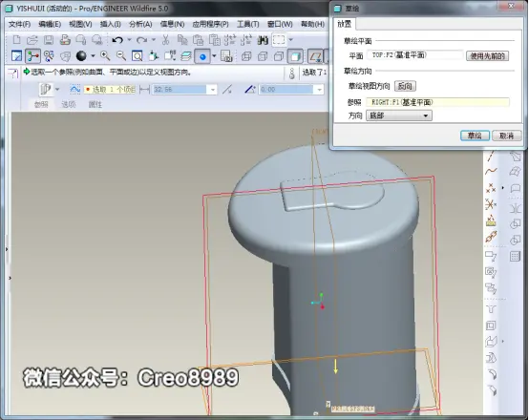Screen dimensions: 529x420
Task: Click the Save disk icon
Action: tap(49, 40)
